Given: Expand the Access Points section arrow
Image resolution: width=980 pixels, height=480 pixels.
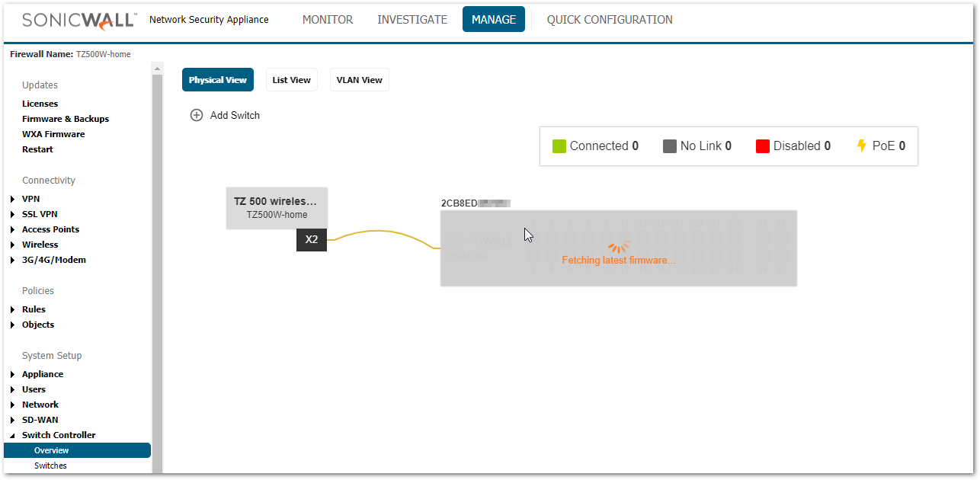Looking at the screenshot, I should coord(13,229).
